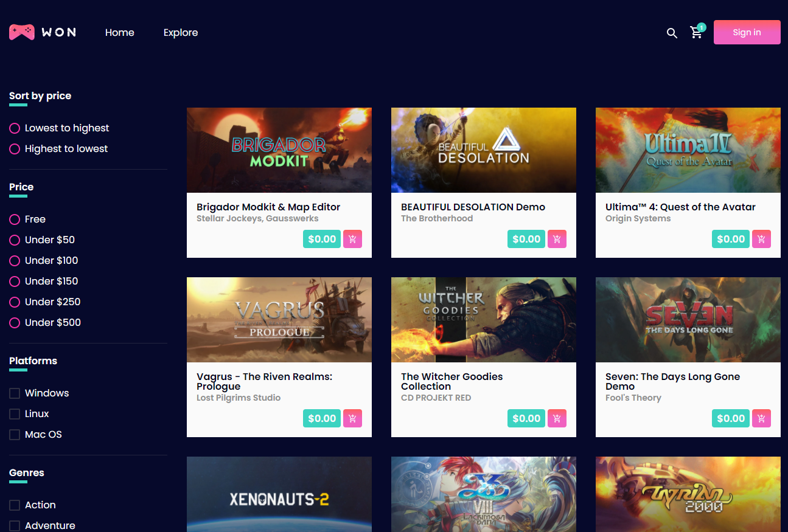Click developer name The Brotherhood
Viewport: 788px width, 532px height.
(437, 219)
